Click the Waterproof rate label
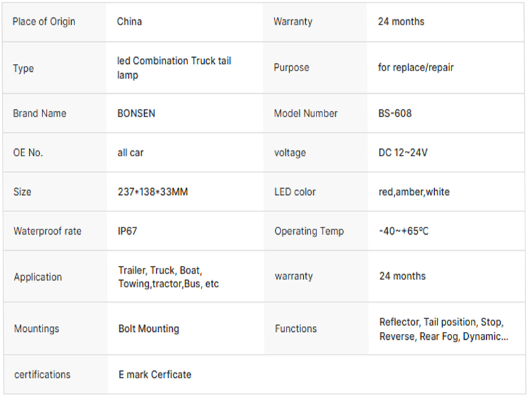 [x=47, y=231]
